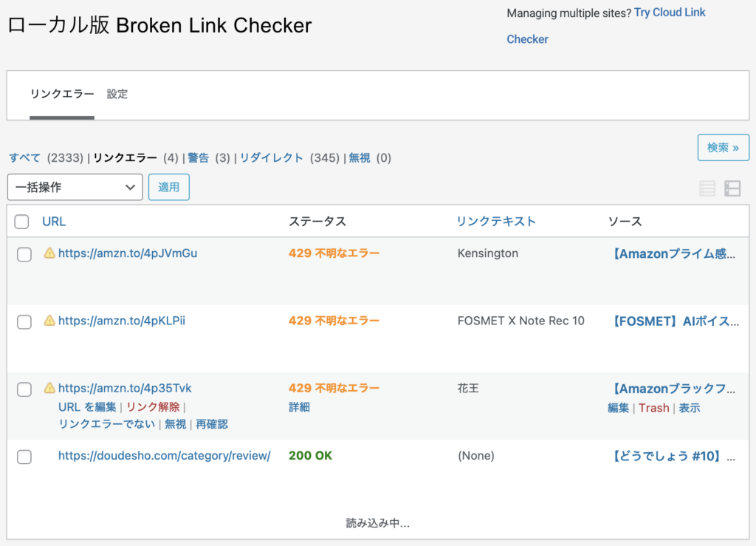Select the リンクエラー tab
Screen dimensions: 756x546
(x=62, y=95)
